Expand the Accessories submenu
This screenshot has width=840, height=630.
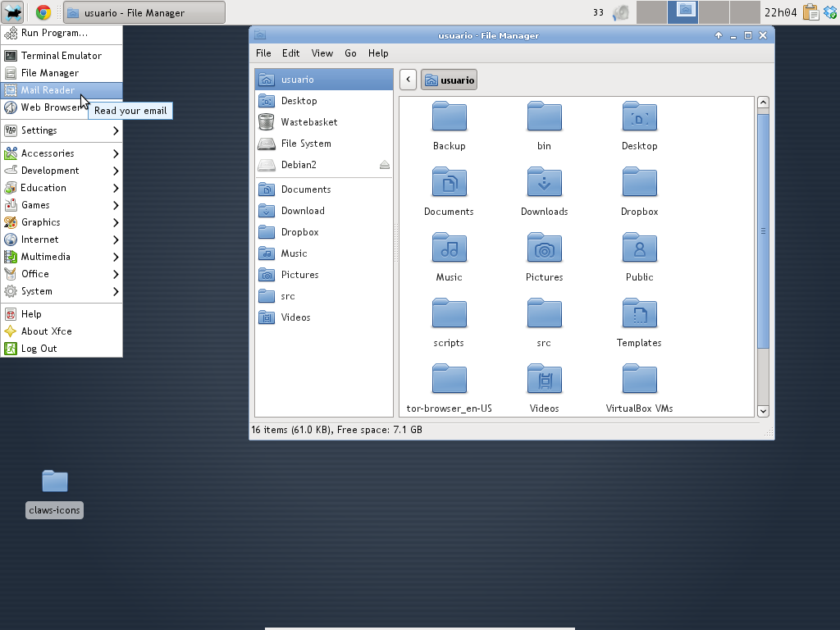click(62, 153)
